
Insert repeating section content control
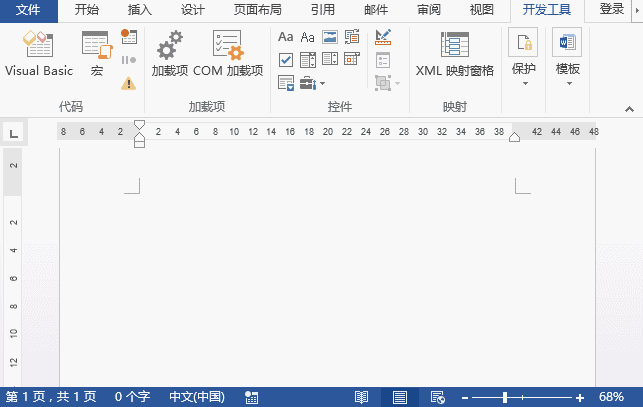tap(286, 83)
